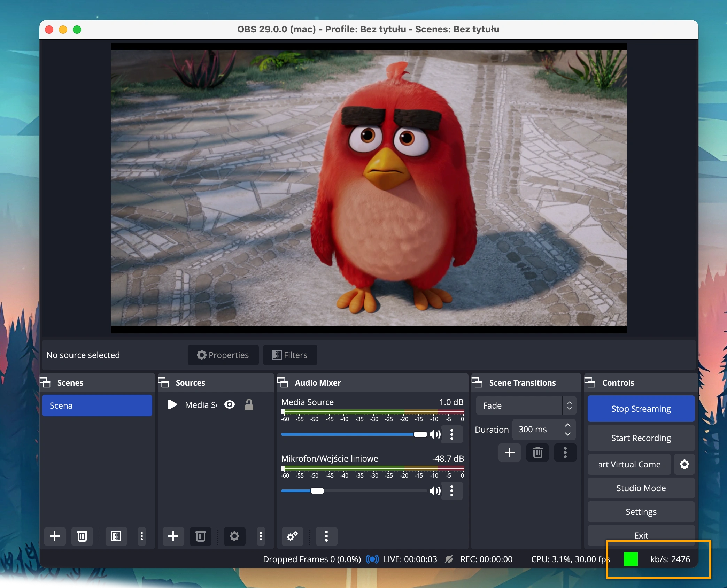This screenshot has height=588, width=727.
Task: Increase the transition duration stepper up
Action: [x=568, y=425]
